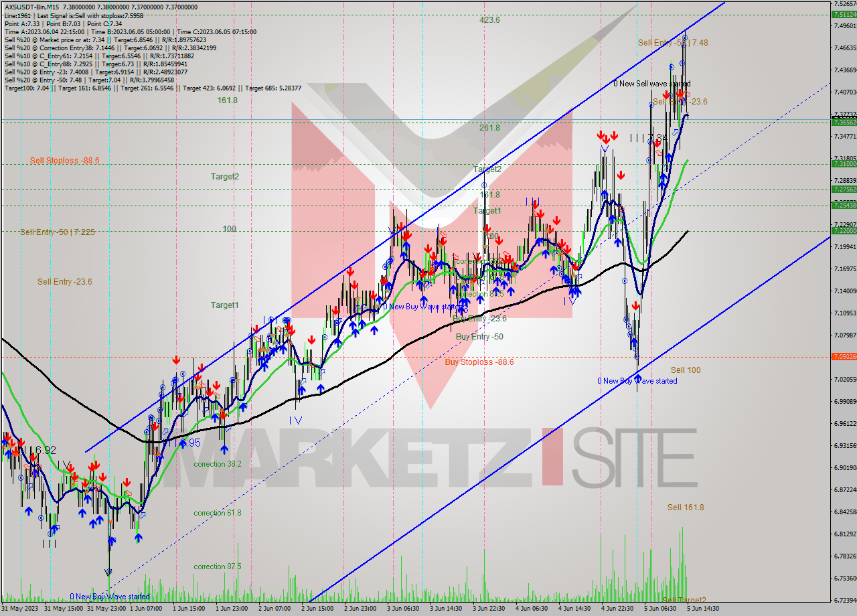857x616 pixels.
Task: Click the '3 Jun 14:30' time axis label
Action: click(447, 609)
